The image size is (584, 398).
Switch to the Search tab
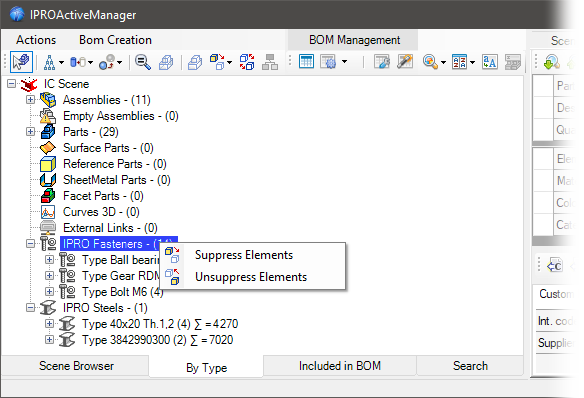click(x=470, y=366)
